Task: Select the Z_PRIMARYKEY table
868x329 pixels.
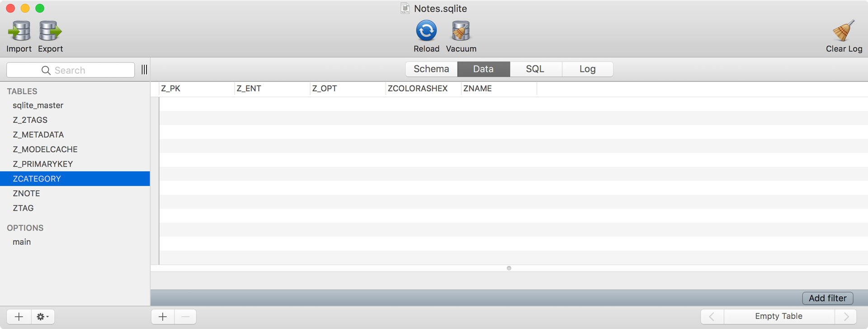Action: [x=75, y=164]
